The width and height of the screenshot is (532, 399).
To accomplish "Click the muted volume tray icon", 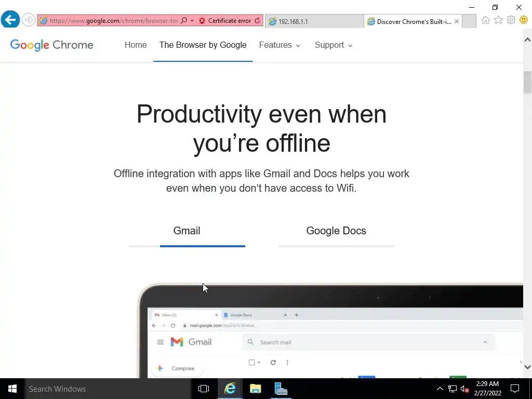I will [465, 389].
